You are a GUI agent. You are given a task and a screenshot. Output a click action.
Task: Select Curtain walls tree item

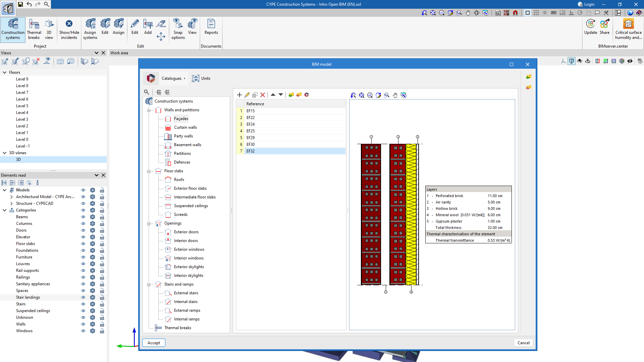pos(185,127)
